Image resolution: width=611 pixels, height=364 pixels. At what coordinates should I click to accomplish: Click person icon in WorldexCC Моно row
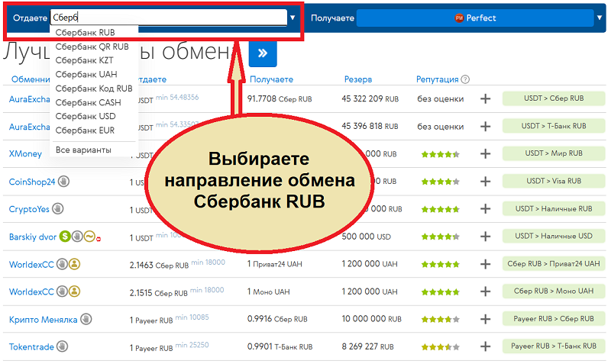point(74,292)
